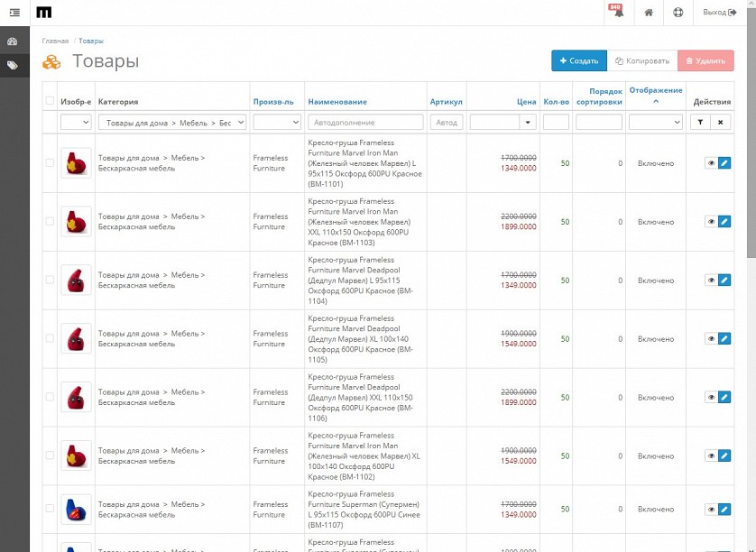Sort by Кол-во column header

pos(556,102)
